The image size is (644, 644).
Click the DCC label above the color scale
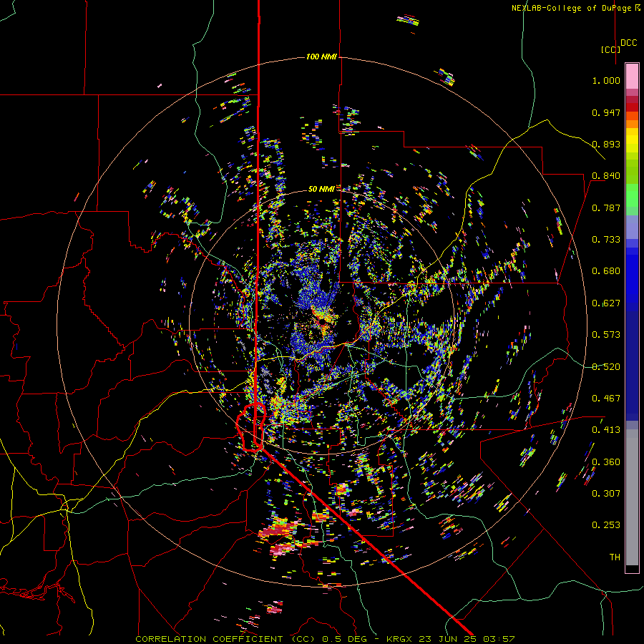(x=629, y=43)
